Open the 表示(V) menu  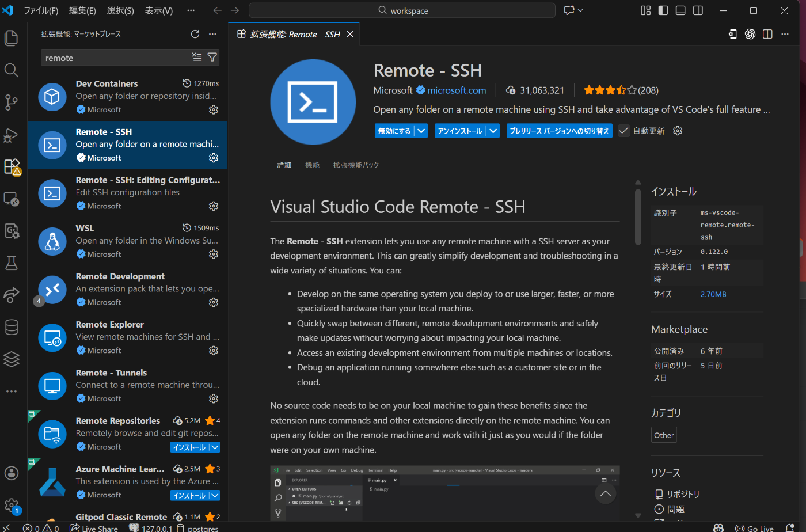coord(159,10)
